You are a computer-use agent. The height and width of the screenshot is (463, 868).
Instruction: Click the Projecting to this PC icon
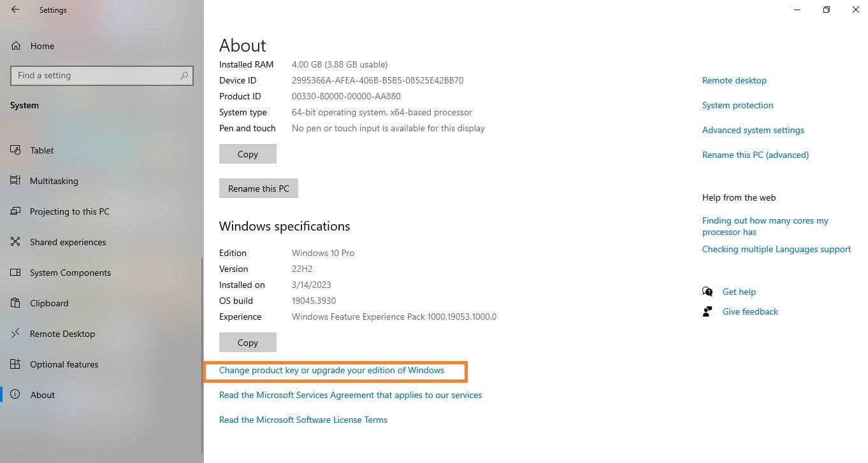[16, 211]
